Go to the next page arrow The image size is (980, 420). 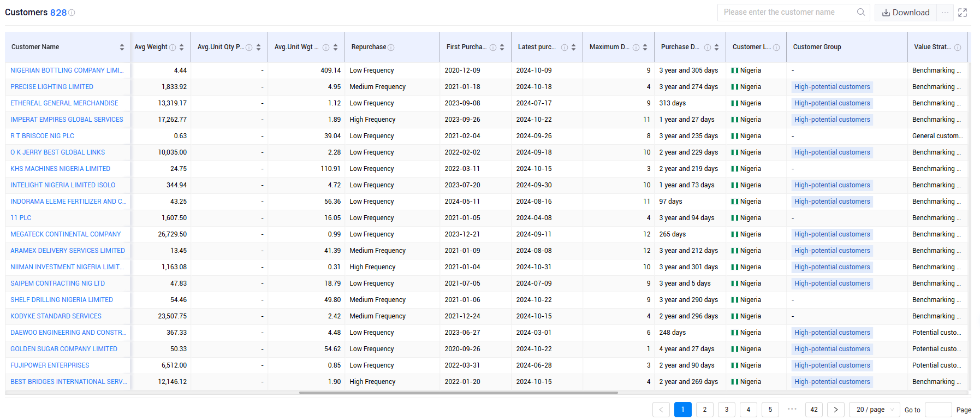click(x=836, y=410)
